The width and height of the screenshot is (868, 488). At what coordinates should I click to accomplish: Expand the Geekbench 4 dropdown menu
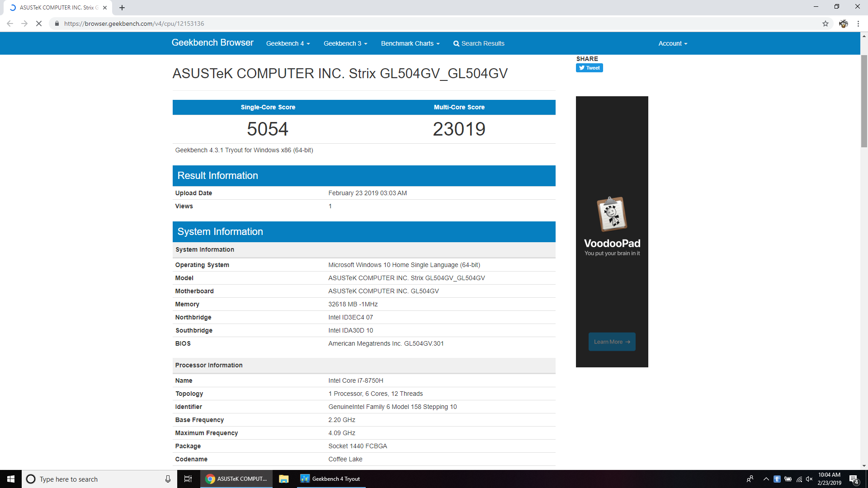[x=288, y=43]
